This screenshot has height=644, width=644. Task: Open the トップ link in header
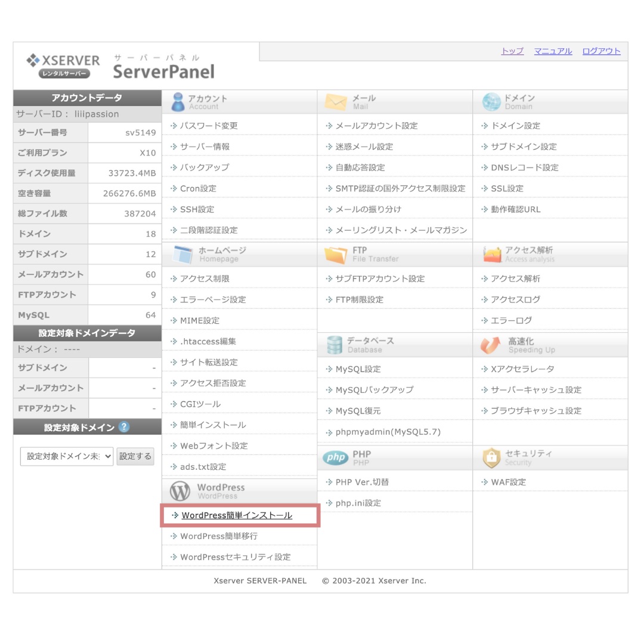(512, 51)
